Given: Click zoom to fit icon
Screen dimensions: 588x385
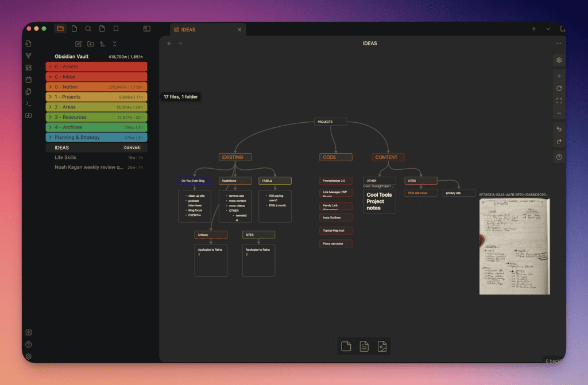Looking at the screenshot, I should 559,101.
